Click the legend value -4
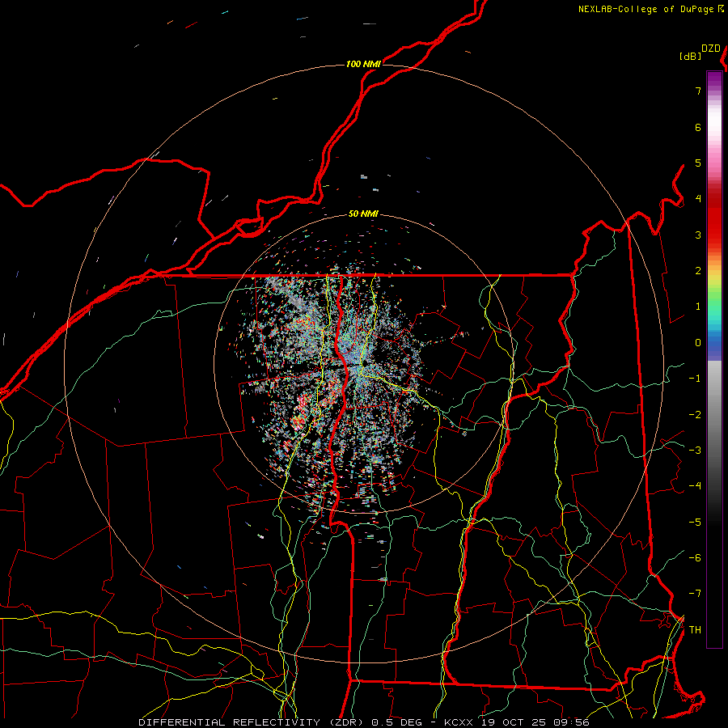Image resolution: width=728 pixels, height=728 pixels. 695,486
